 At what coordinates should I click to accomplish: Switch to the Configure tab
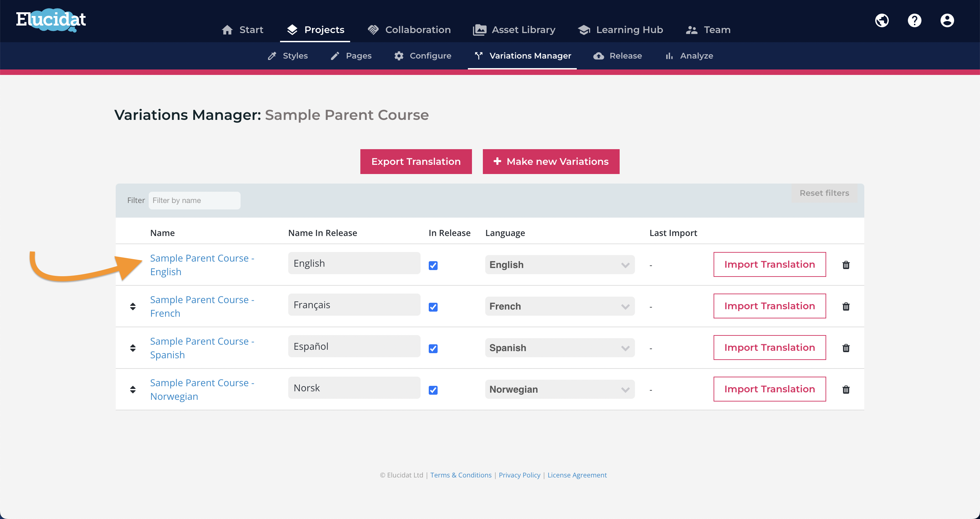click(x=423, y=56)
